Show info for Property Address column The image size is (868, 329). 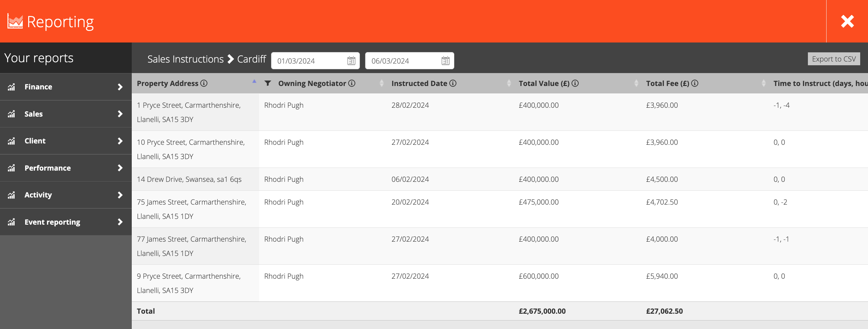[204, 83]
